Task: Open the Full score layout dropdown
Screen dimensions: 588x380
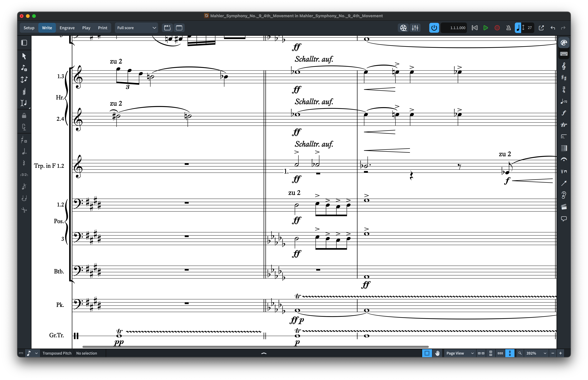Action: point(136,28)
